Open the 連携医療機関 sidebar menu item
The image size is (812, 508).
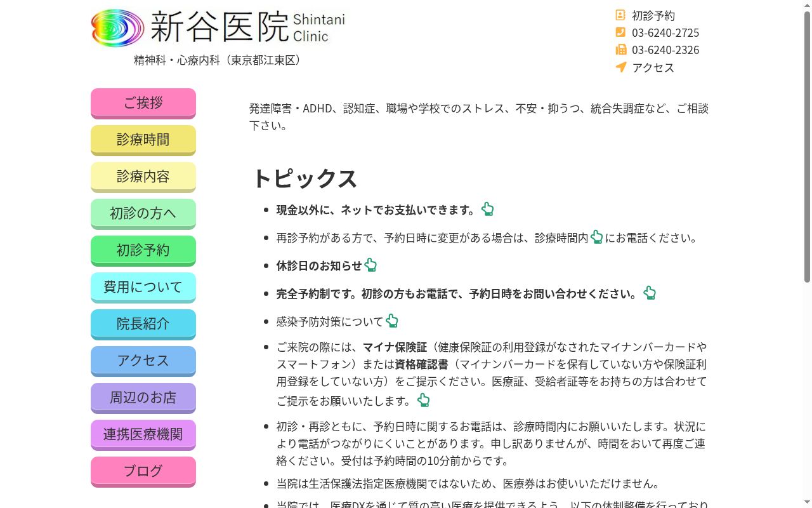pos(143,434)
